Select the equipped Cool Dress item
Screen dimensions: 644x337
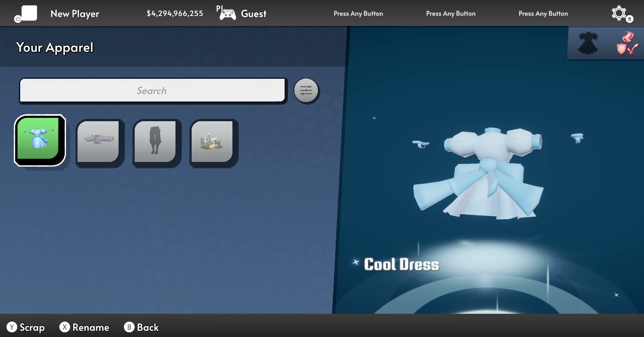pos(39,140)
